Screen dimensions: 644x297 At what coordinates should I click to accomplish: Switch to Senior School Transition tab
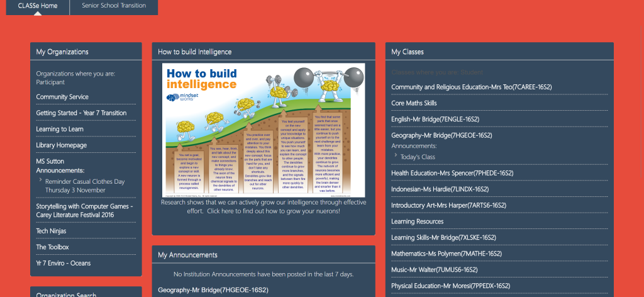point(114,6)
